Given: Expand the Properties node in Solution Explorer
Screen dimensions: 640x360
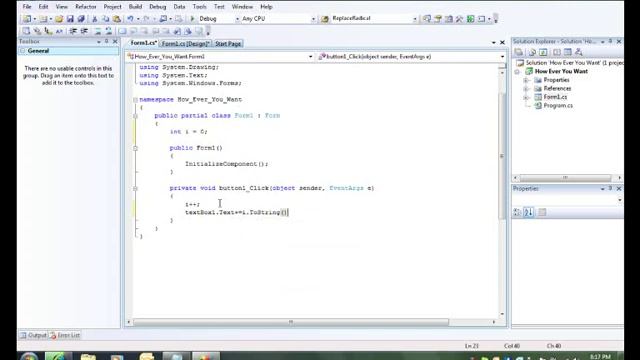Looking at the screenshot, I should (x=527, y=80).
